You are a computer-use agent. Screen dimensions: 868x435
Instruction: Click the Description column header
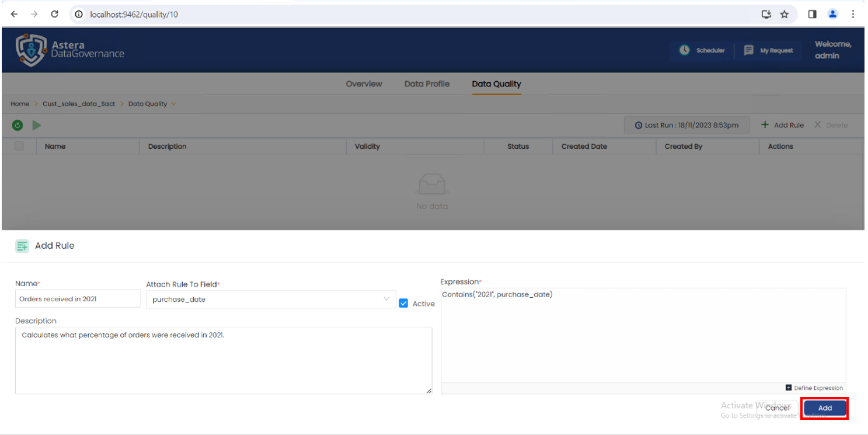[x=168, y=147]
